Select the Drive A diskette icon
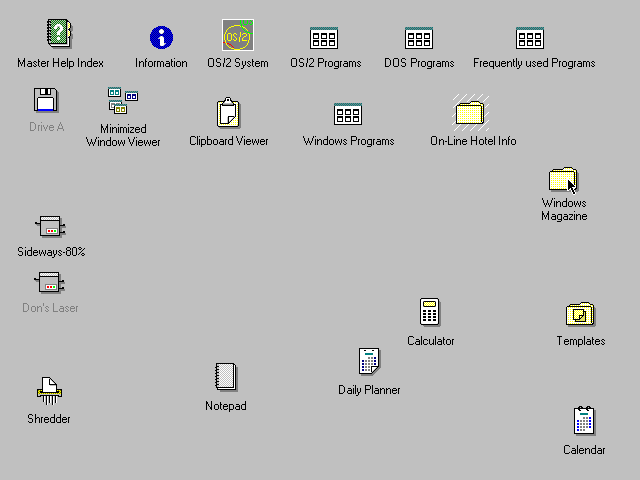 [x=46, y=101]
